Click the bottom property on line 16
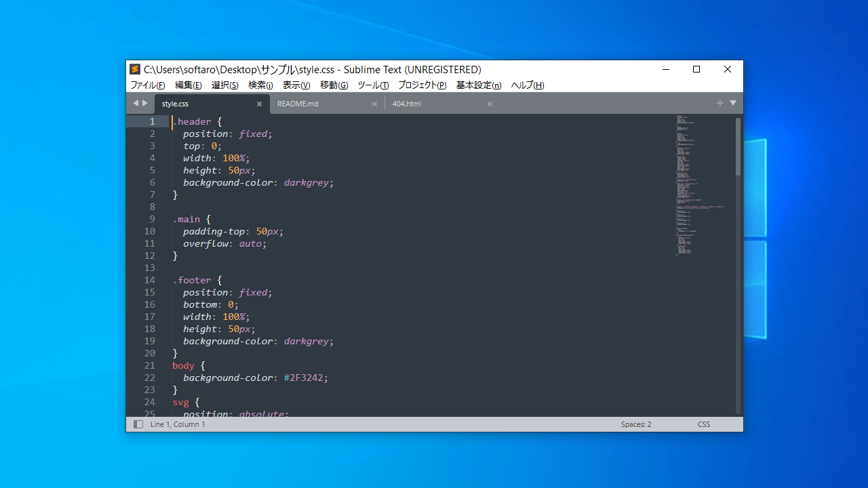The height and width of the screenshot is (488, 868). point(200,304)
